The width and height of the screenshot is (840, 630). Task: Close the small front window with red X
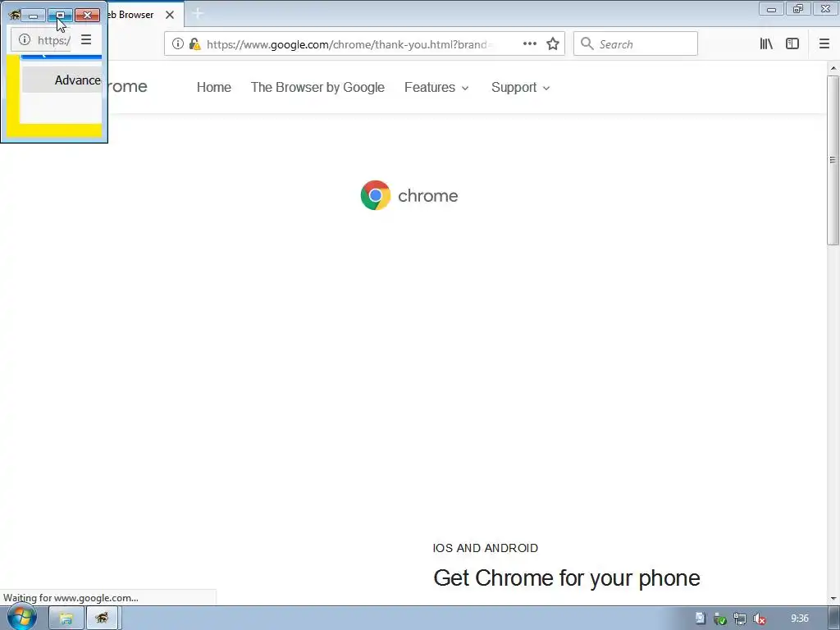[87, 16]
